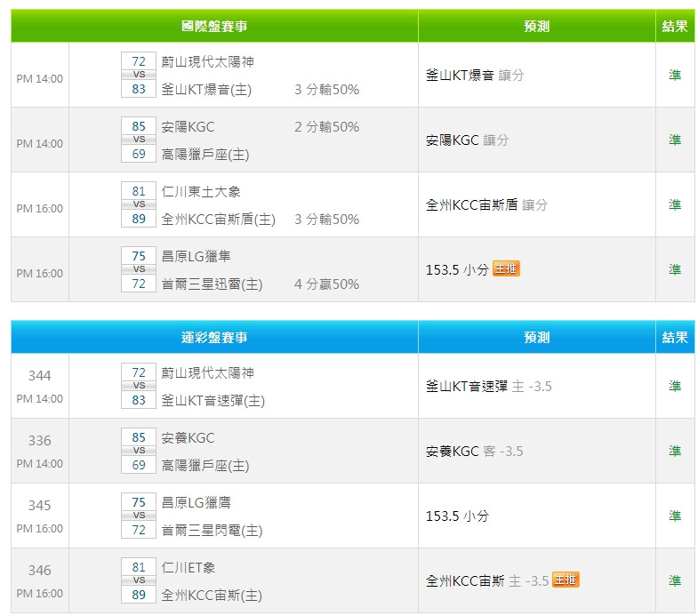Screen dimensions: 698x616
Task: Click 準 result in match 346 row
Action: pos(675,580)
